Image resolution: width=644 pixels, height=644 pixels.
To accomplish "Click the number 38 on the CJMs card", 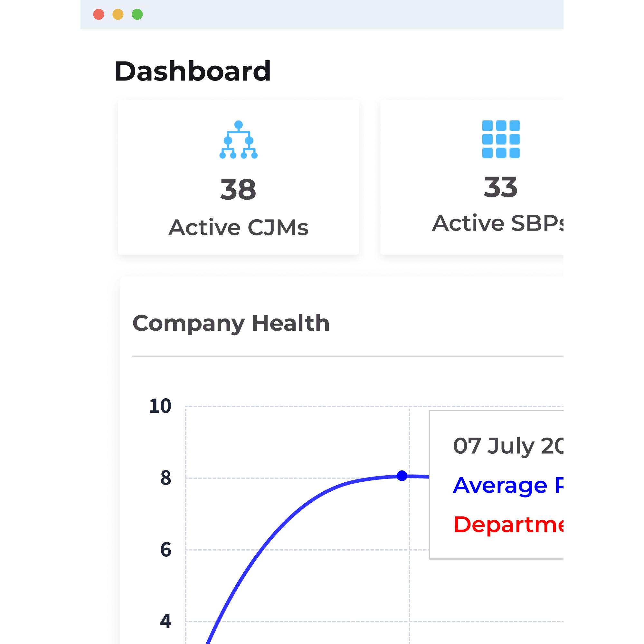I will pyautogui.click(x=238, y=190).
